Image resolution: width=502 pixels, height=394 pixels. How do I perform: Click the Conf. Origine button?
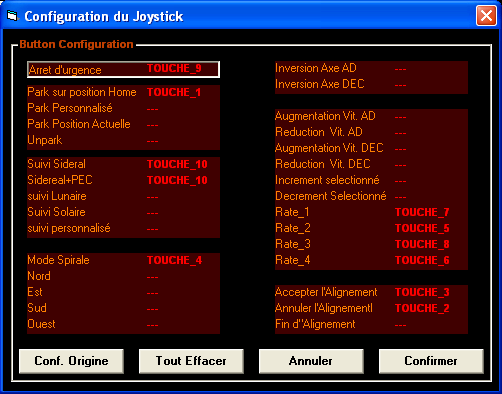coord(71,361)
